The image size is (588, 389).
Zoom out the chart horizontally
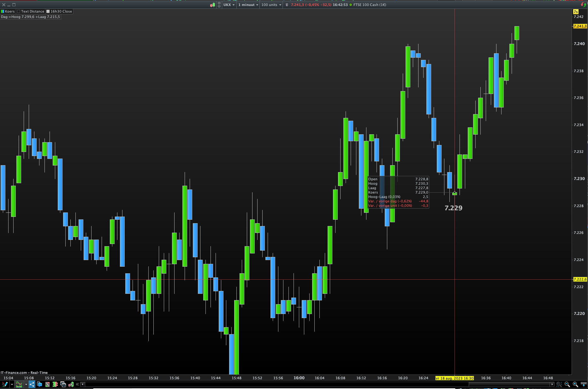(x=567, y=384)
